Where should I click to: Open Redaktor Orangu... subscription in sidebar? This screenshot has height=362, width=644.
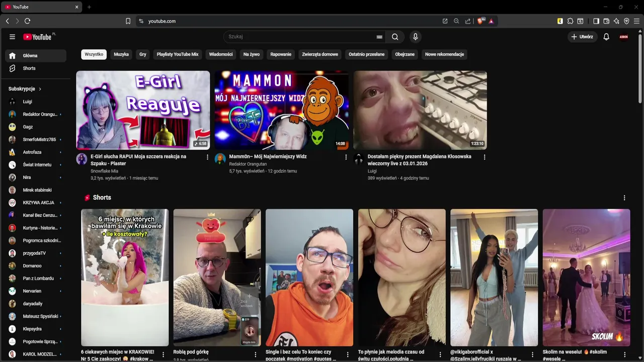pyautogui.click(x=35, y=114)
